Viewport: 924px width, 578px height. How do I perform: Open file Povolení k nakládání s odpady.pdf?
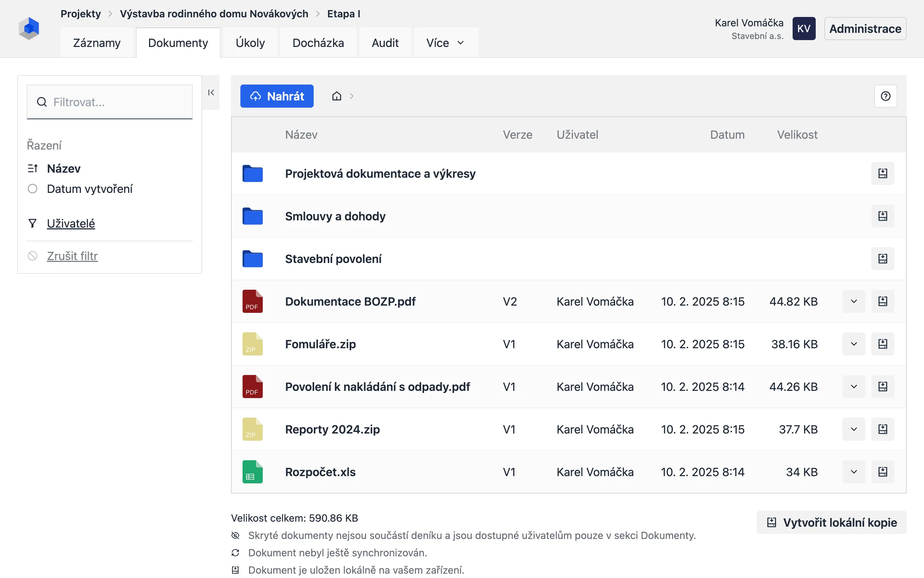pos(377,387)
